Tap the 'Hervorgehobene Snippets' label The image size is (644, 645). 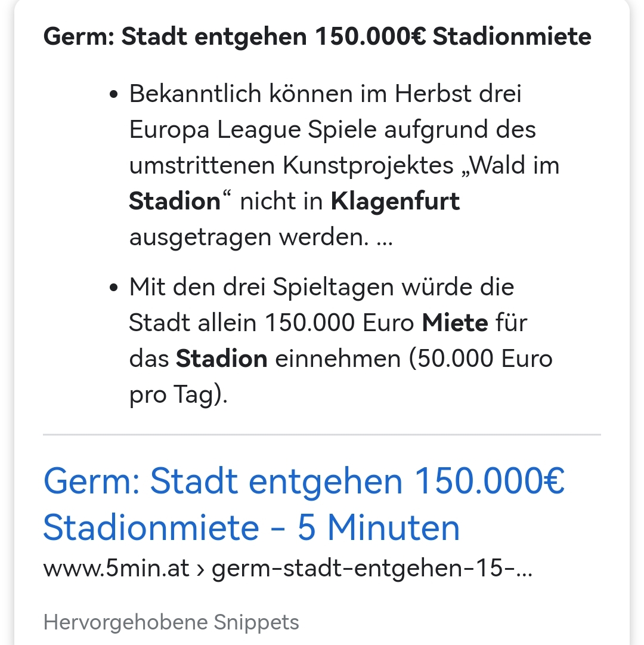pyautogui.click(x=171, y=622)
